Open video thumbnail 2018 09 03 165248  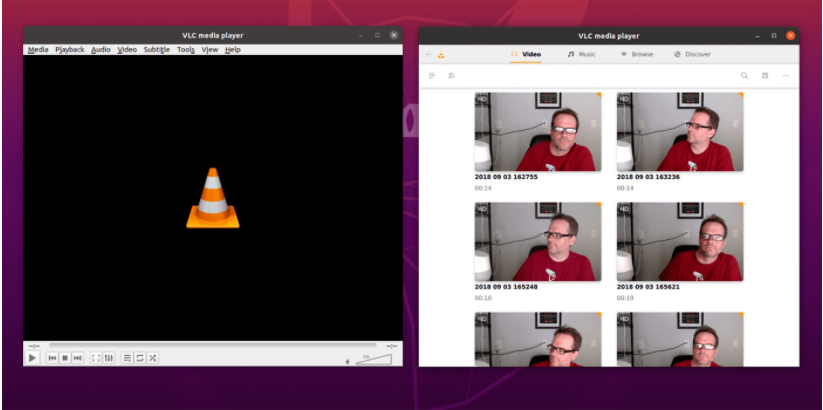click(x=538, y=241)
